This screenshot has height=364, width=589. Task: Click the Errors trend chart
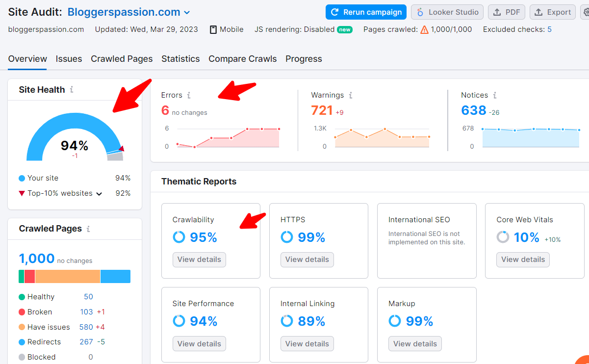(x=228, y=137)
